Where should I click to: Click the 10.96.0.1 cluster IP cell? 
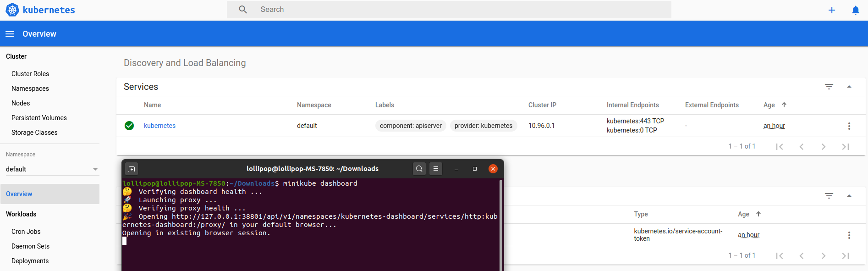click(x=541, y=126)
